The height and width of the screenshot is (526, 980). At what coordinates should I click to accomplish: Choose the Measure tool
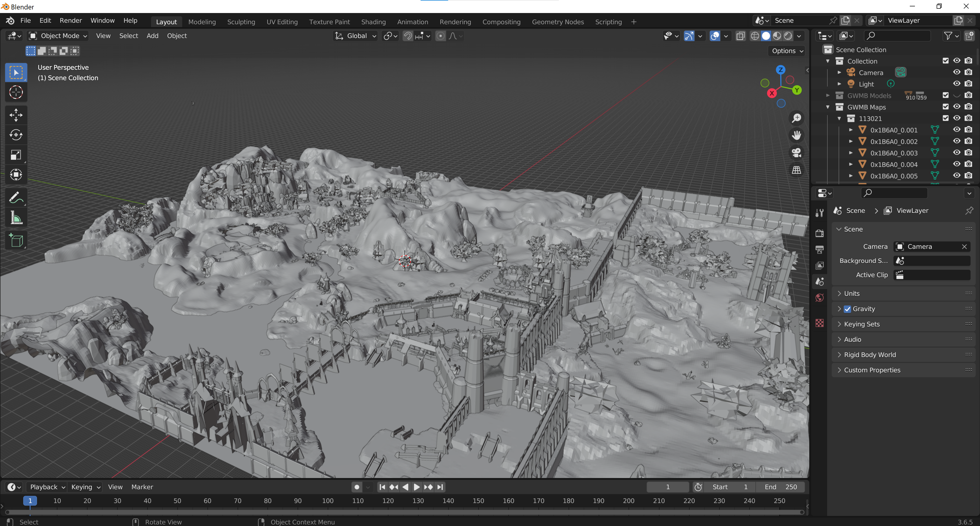point(16,218)
